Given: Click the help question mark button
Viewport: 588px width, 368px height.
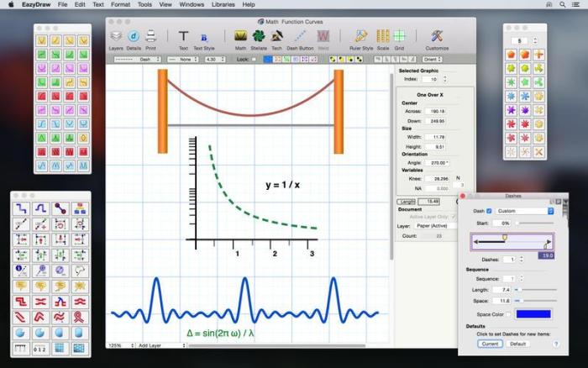Looking at the screenshot, I should (x=556, y=344).
